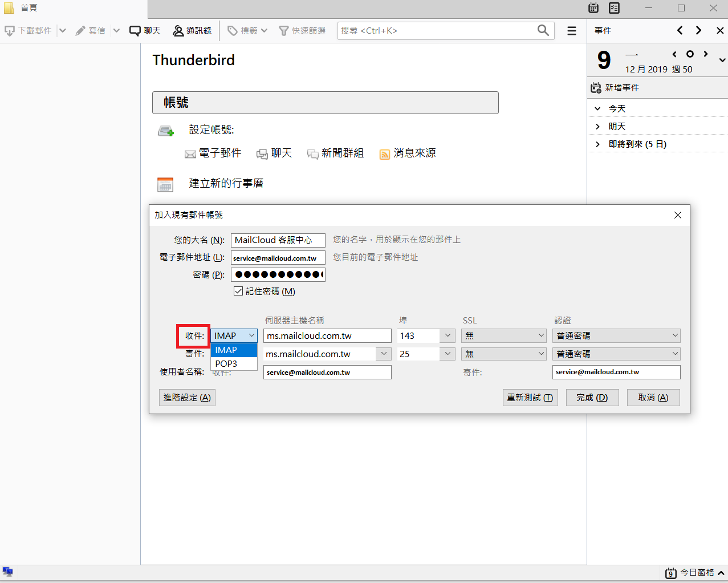Screen dimensions: 728x583
Task: Toggle the 今日窗格 Today Pane button
Action: coord(695,573)
